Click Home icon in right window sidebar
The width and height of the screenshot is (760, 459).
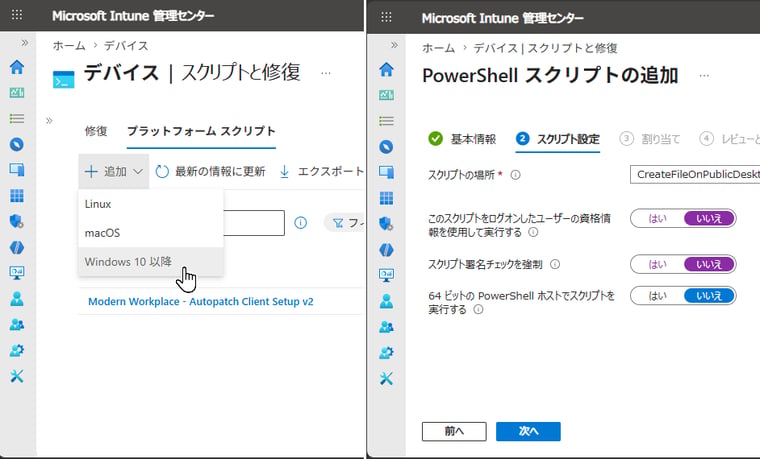coord(386,69)
